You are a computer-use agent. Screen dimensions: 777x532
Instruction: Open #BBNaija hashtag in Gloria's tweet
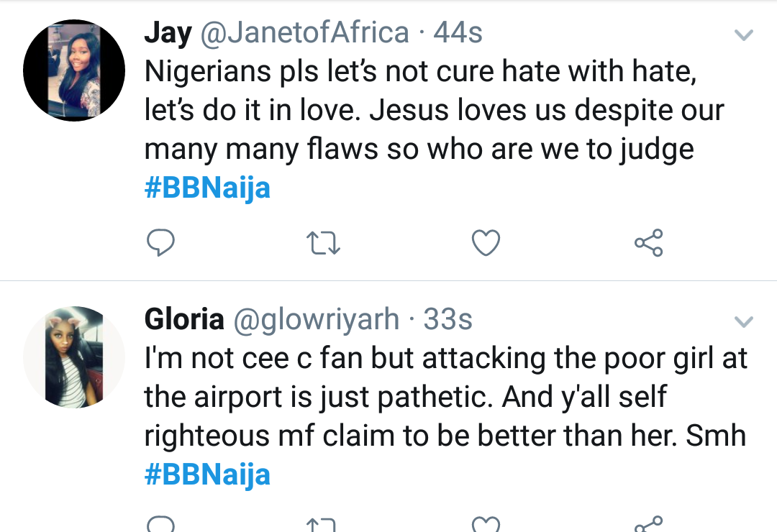[207, 475]
